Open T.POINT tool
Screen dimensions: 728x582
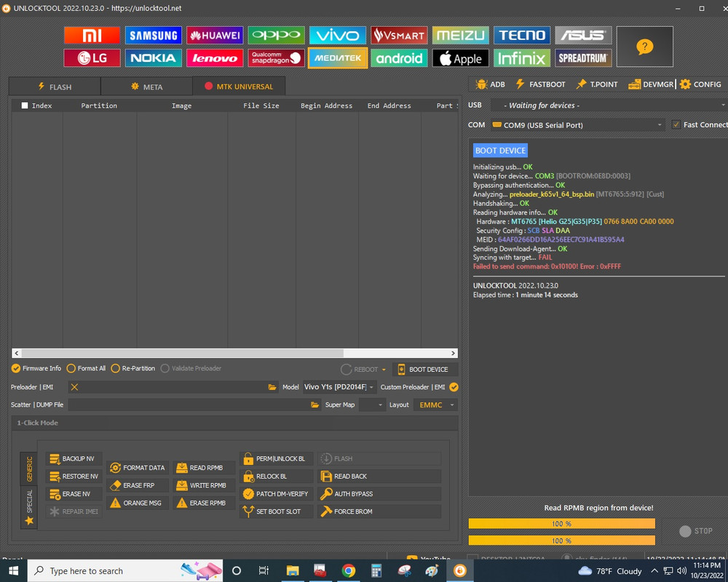point(597,84)
